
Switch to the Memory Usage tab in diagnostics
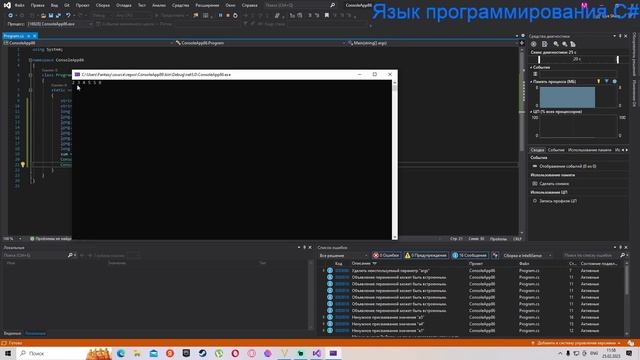click(589, 150)
